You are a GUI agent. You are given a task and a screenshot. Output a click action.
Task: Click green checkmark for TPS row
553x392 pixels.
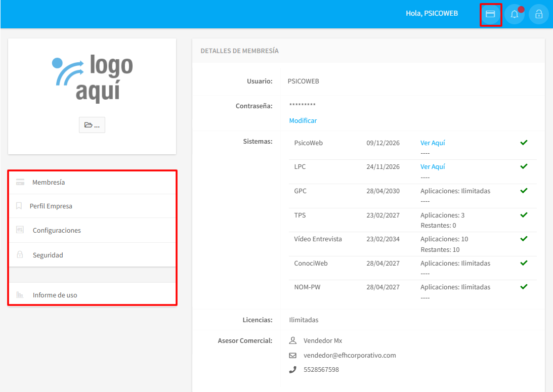click(524, 215)
